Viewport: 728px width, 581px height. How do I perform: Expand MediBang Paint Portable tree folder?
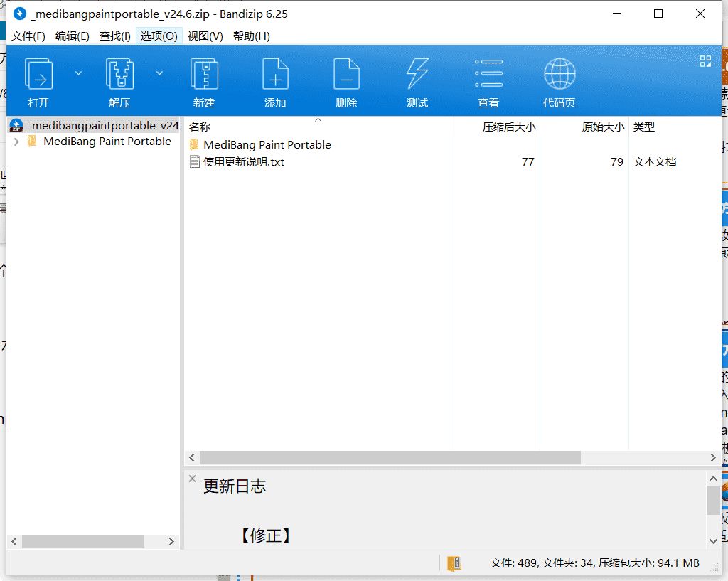(16, 142)
